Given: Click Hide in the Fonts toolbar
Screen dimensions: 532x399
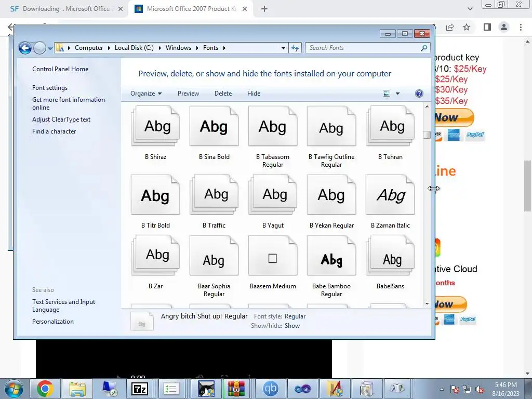Looking at the screenshot, I should point(254,94).
